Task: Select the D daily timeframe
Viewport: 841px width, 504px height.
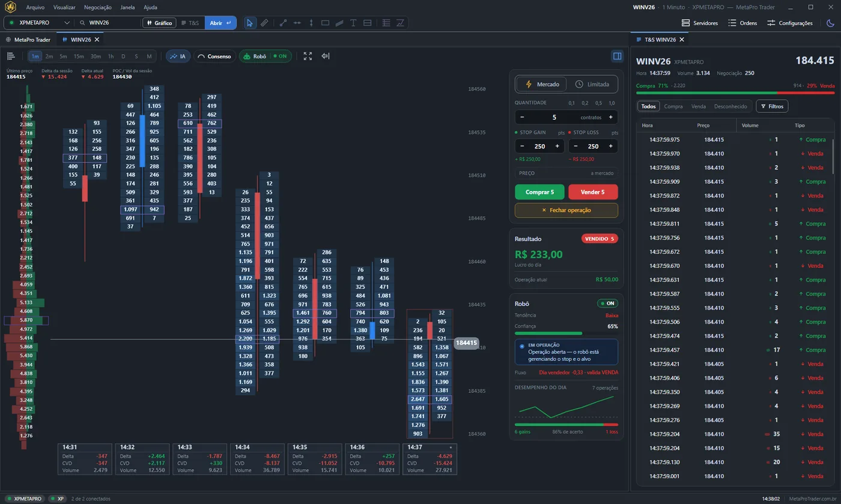Action: [123, 56]
